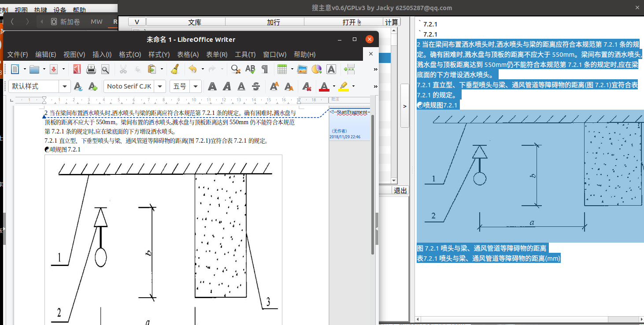This screenshot has height=325, width=644.
Task: Open 文件(F) menu
Action: [x=18, y=55]
